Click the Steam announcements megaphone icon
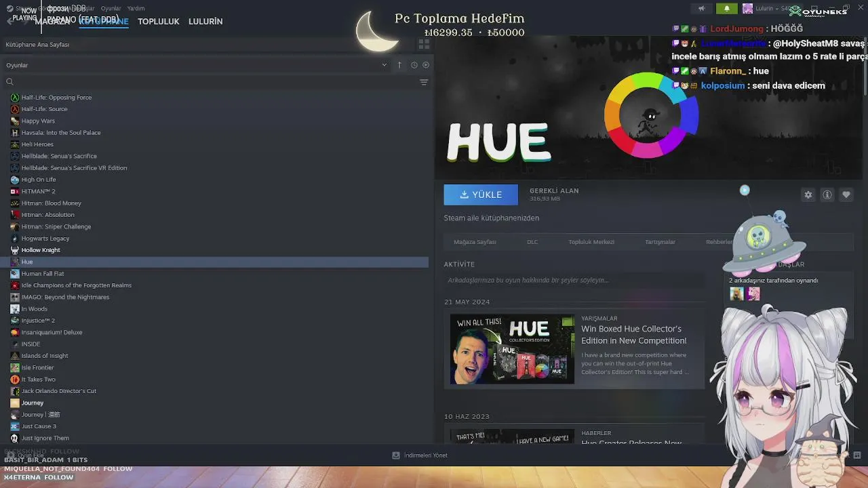868x488 pixels. click(x=702, y=9)
